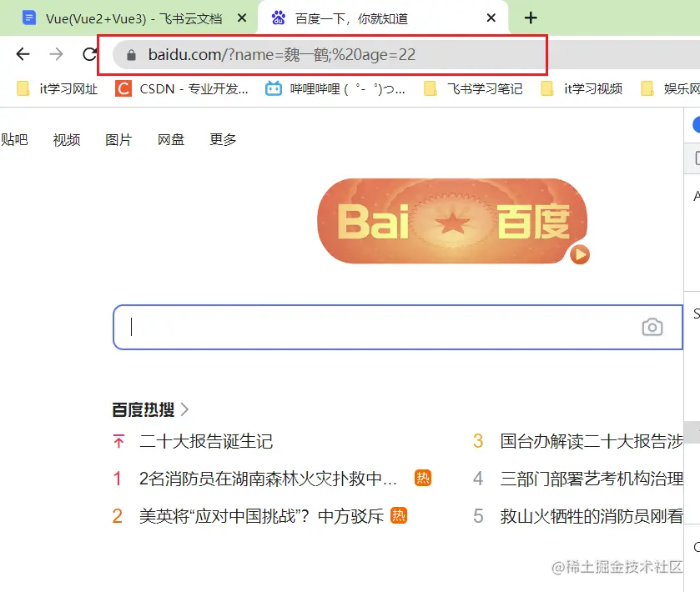
Task: Play the Baidu logo animation button
Action: [x=580, y=255]
